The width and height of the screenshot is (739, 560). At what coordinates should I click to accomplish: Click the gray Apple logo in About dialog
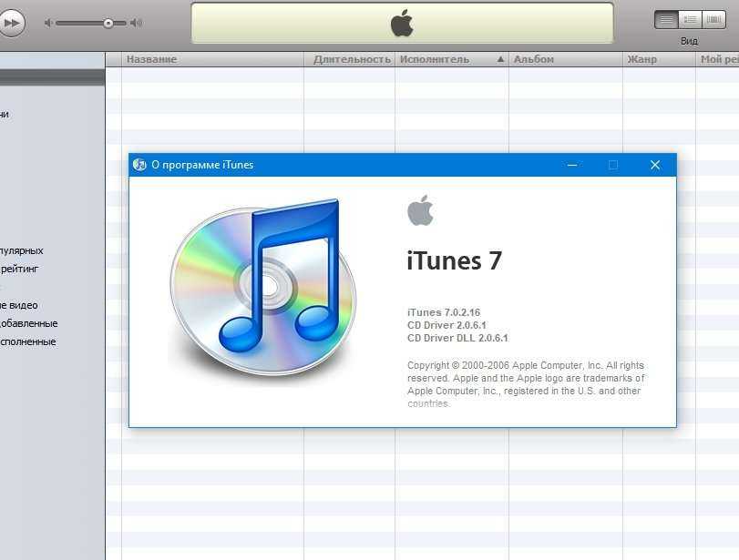pos(420,210)
